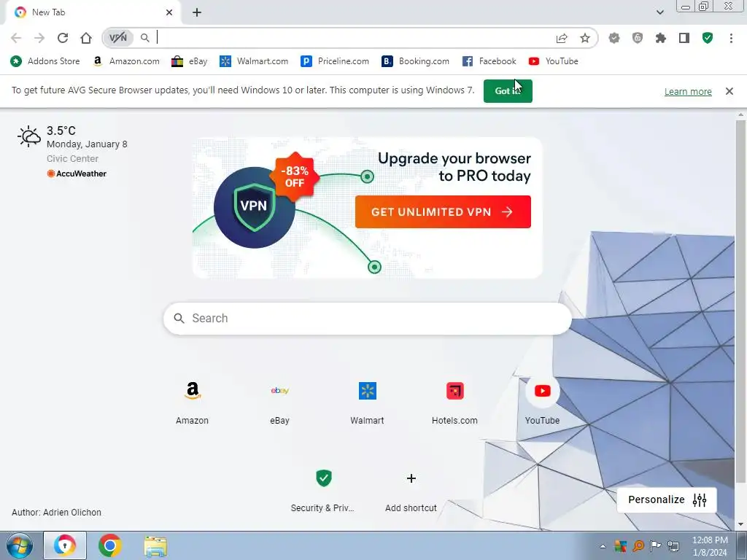Open Walmart.com bookmark
747x560 pixels.
coord(254,61)
